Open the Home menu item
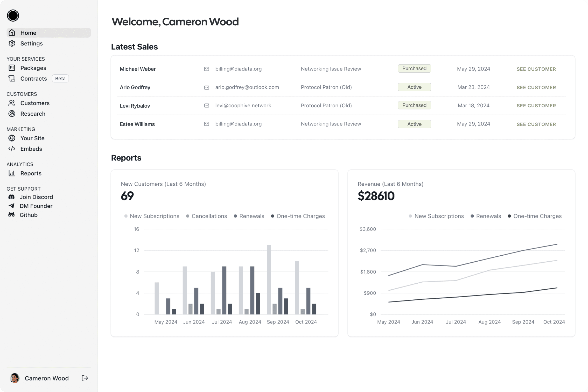 tap(49, 33)
